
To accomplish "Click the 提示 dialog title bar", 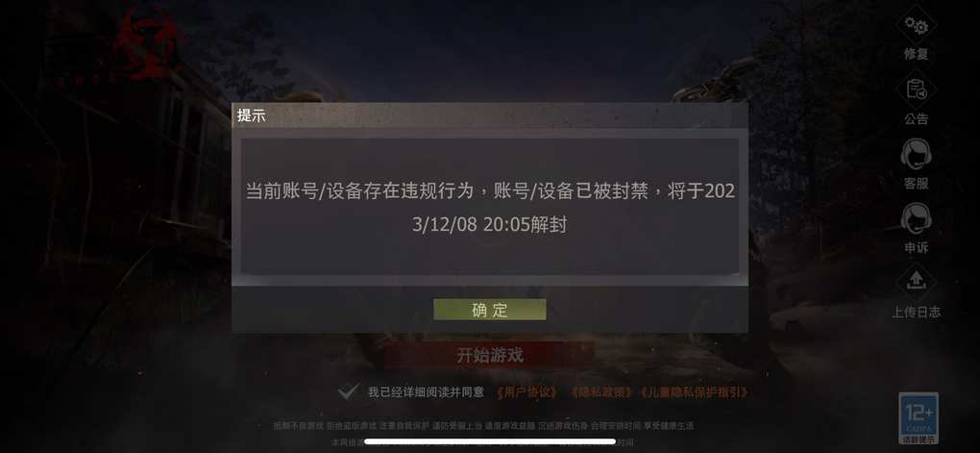I will point(489,115).
